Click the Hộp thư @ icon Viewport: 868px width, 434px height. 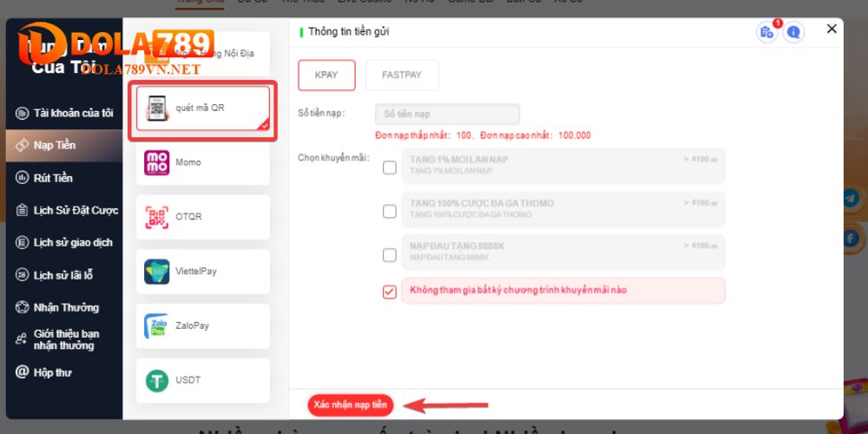click(x=23, y=372)
